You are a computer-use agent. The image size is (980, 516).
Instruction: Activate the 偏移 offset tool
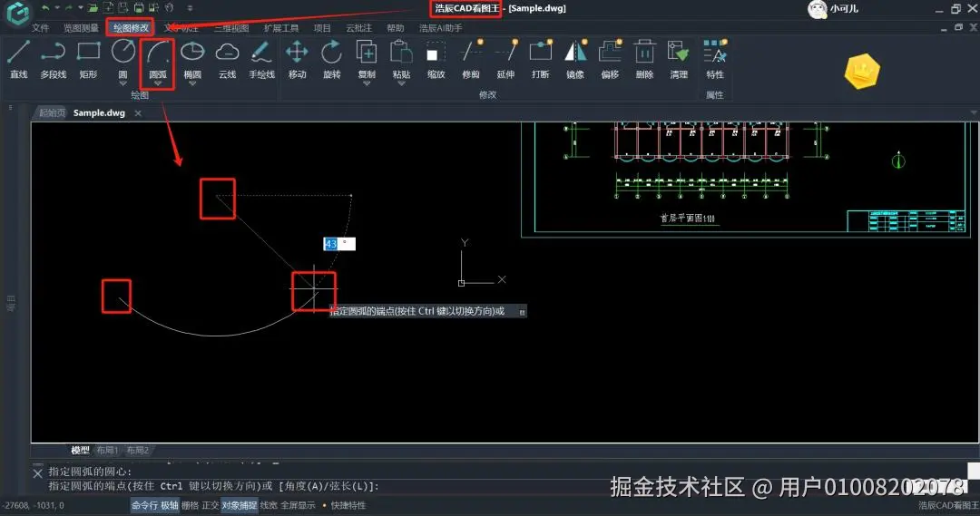tap(610, 59)
